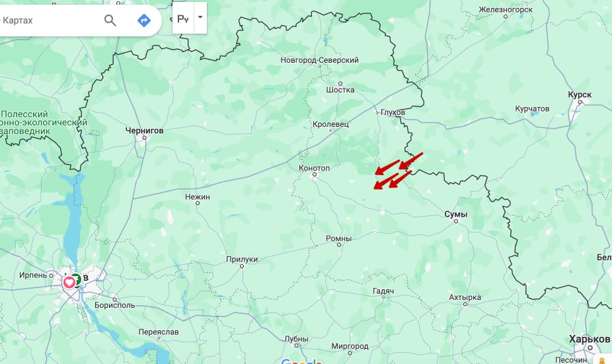This screenshot has width=612, height=364.
Task: Select the Чернигов city label
Action: (145, 130)
